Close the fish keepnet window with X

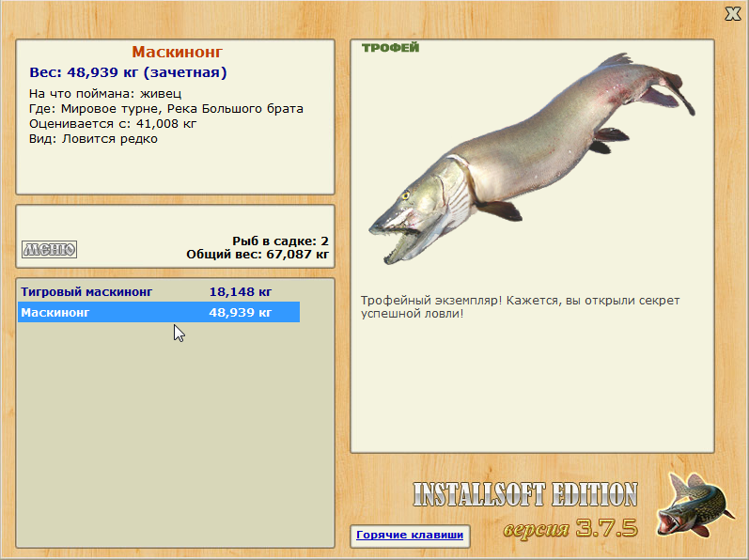(733, 14)
